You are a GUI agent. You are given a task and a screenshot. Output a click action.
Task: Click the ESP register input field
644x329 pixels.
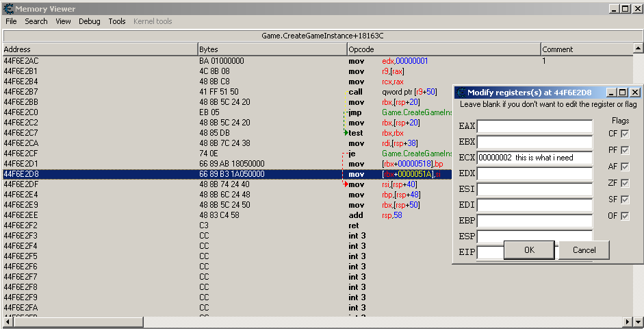(x=534, y=236)
